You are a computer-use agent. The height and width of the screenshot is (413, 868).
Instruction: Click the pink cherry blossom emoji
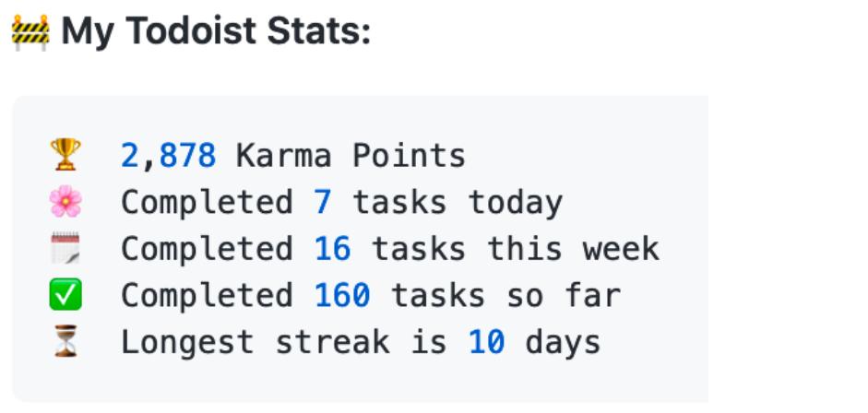[x=65, y=201]
